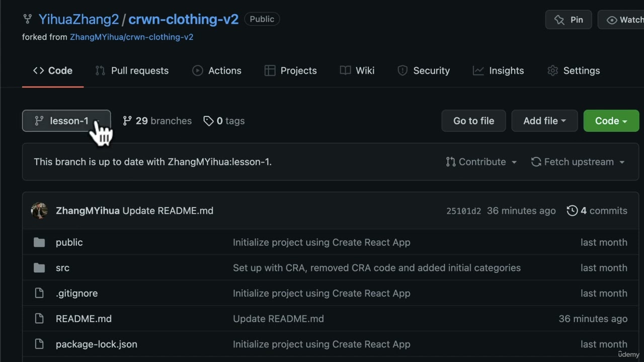Open the README.md file

click(x=84, y=319)
